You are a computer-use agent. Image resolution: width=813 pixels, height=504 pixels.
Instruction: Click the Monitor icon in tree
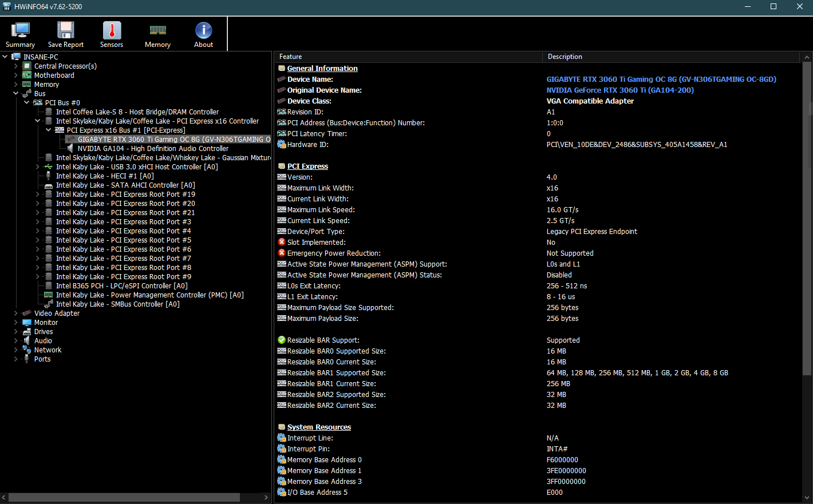(x=27, y=322)
